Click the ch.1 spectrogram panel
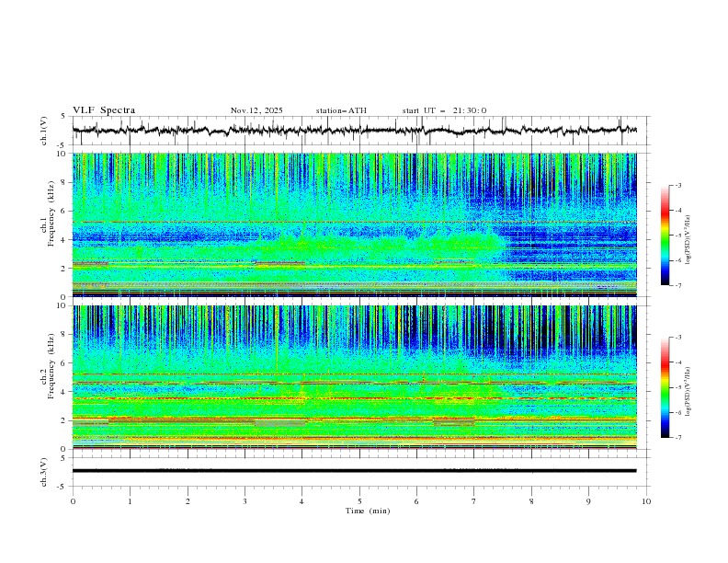The height and width of the screenshot is (563, 728). click(354, 224)
